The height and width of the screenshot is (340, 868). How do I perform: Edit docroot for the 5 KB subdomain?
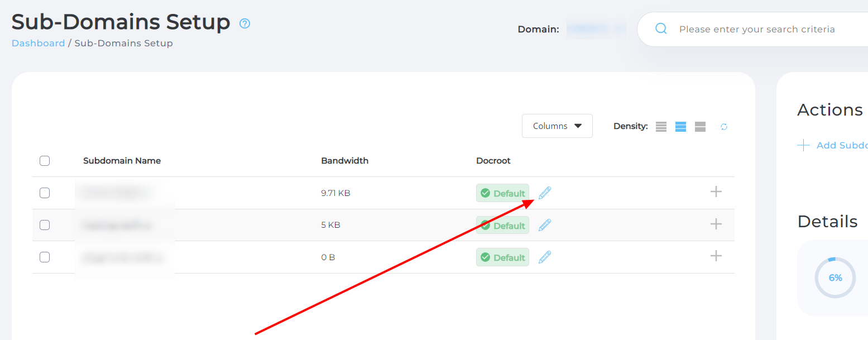point(545,225)
